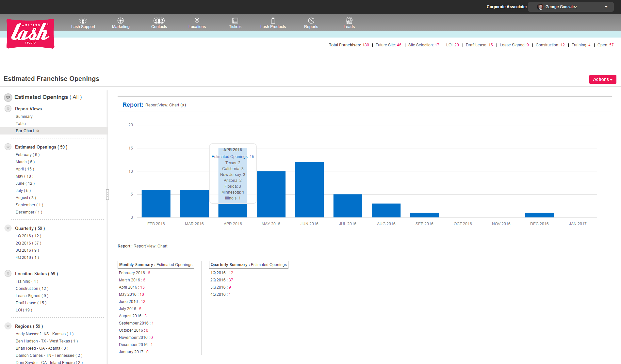Filter by Training (4) status
The width and height of the screenshot is (621, 364).
tap(27, 281)
